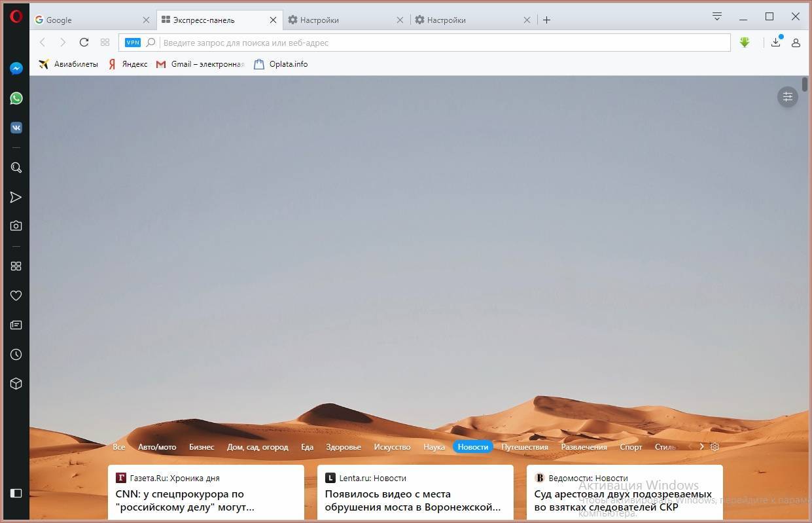Open the Opera main menu logo
Viewport: 812px width, 523px height.
click(16, 16)
